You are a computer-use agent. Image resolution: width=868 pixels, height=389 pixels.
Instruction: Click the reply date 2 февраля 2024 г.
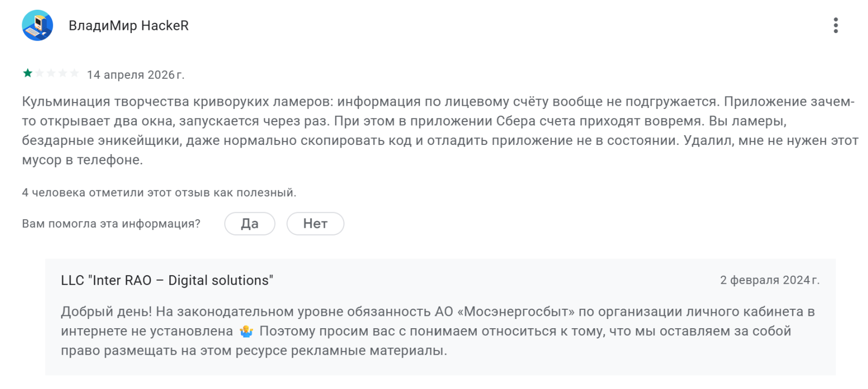769,280
